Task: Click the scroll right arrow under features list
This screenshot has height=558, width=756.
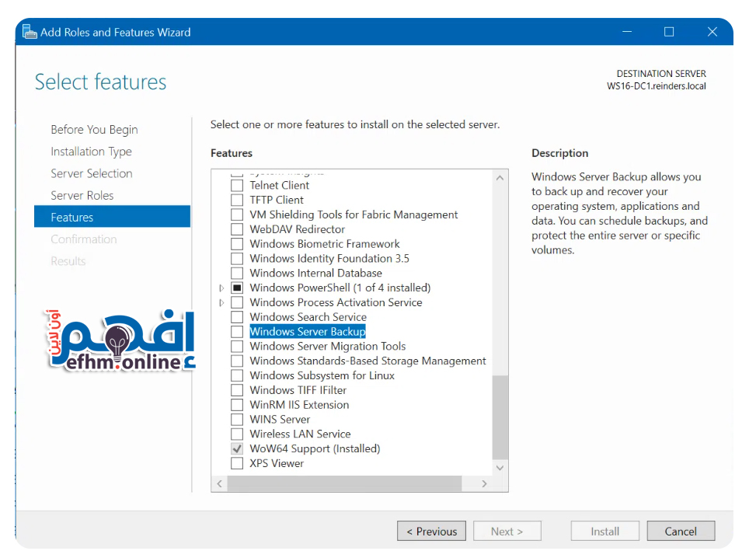Action: tap(484, 484)
